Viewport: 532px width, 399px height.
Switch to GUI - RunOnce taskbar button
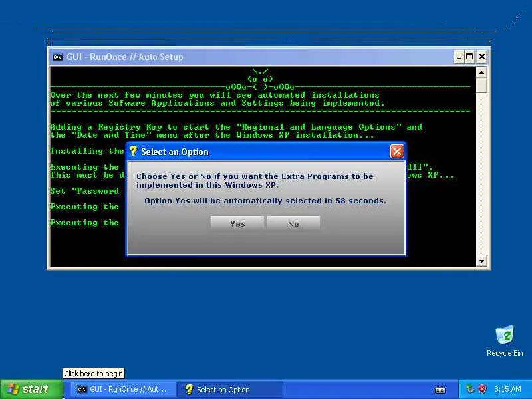click(x=122, y=389)
